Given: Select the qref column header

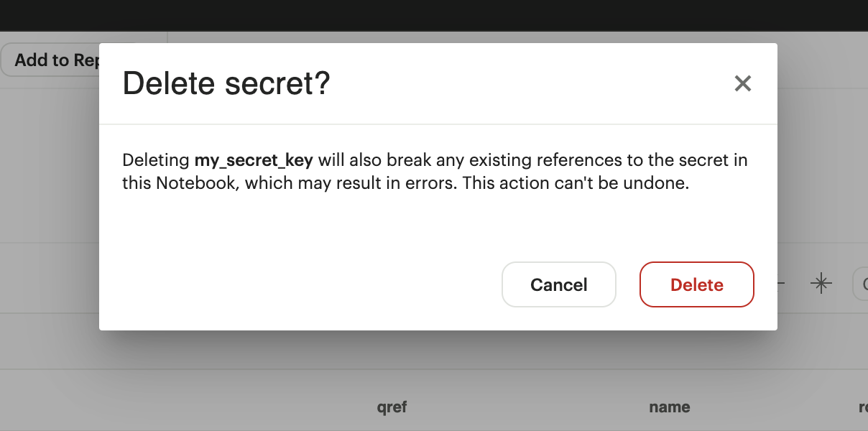Looking at the screenshot, I should pyautogui.click(x=392, y=407).
